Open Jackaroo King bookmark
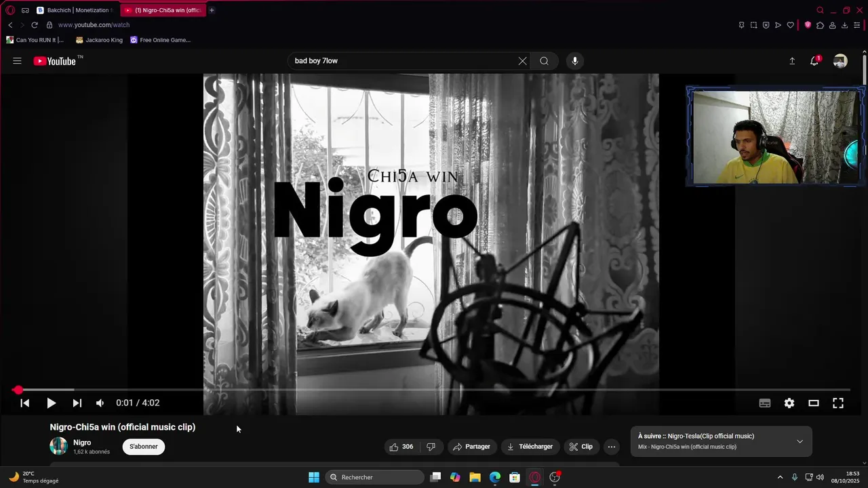Image resolution: width=868 pixels, height=488 pixels. click(x=99, y=40)
